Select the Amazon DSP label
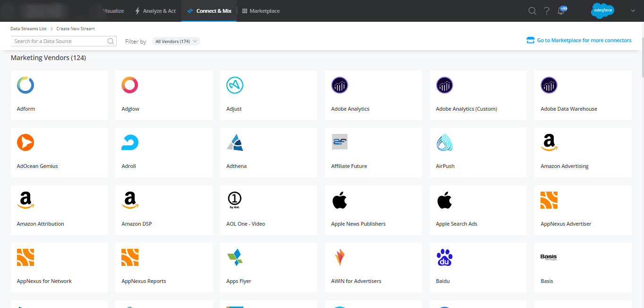644x308 pixels. [x=137, y=224]
